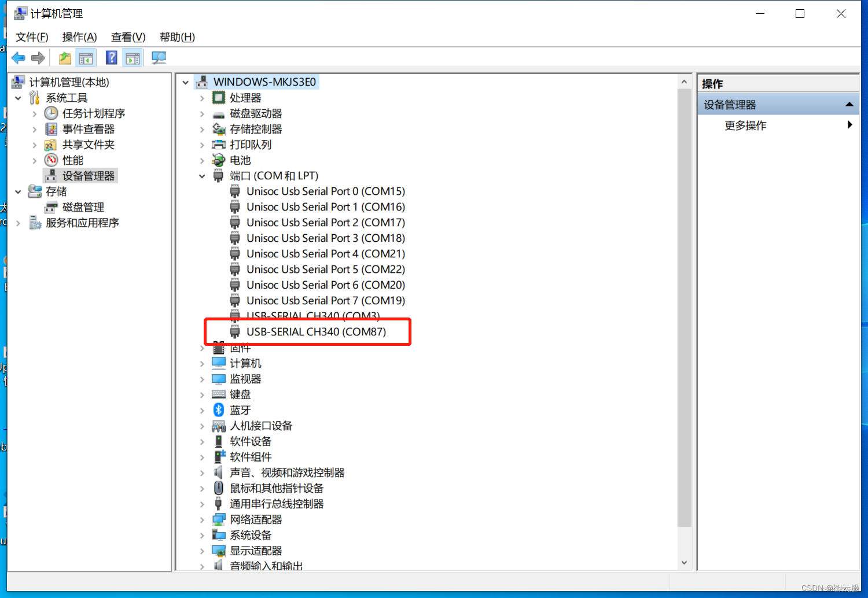Collapse the WINDOWS-MKJS3E0 root node

coord(186,82)
